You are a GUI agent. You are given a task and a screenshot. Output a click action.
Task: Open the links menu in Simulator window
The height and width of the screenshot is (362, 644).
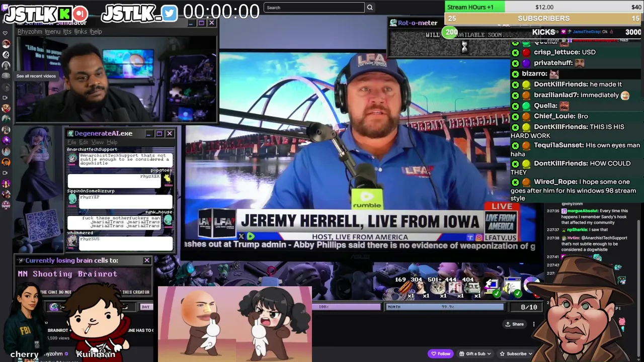coord(80,32)
